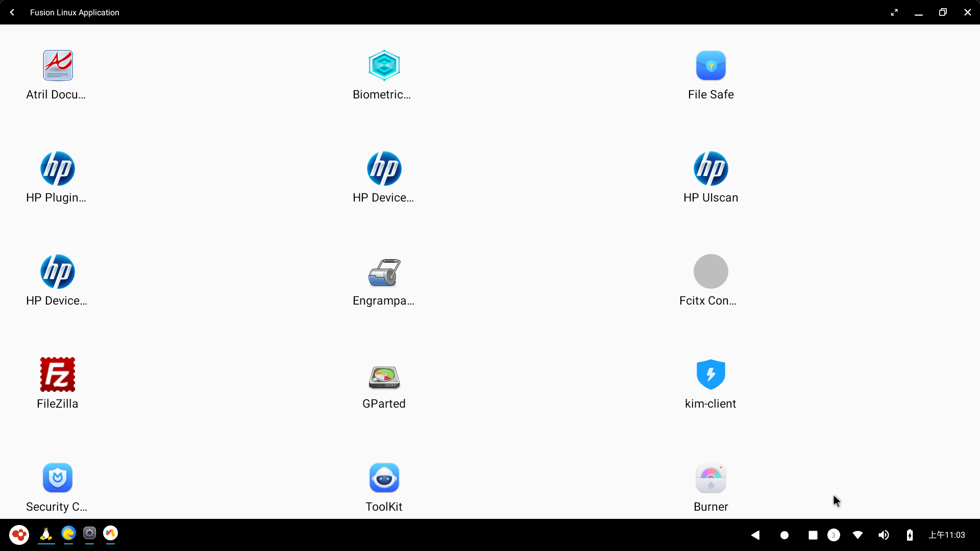
Task: Go back using title bar arrow
Action: tap(12, 12)
